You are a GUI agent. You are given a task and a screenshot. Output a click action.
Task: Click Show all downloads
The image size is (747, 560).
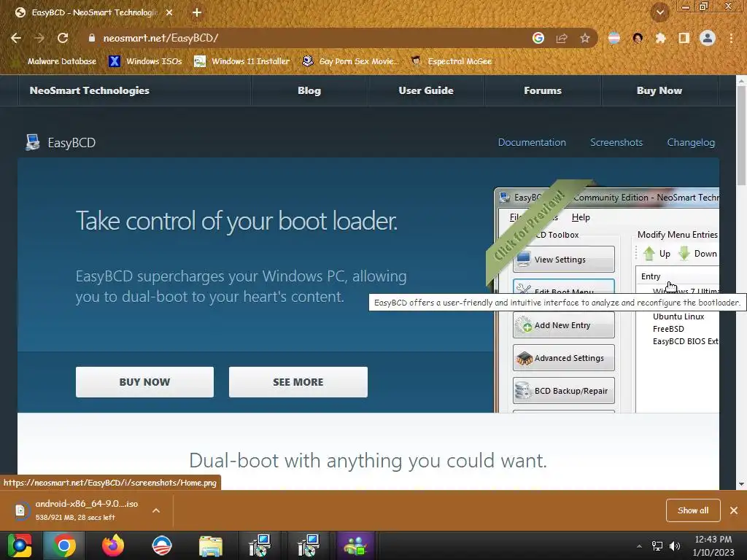click(x=693, y=510)
